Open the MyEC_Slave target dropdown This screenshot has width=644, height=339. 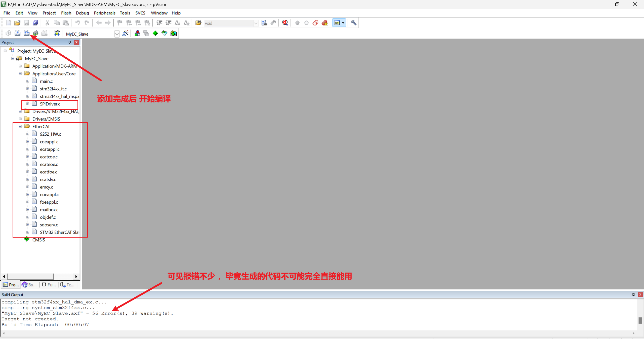point(117,34)
